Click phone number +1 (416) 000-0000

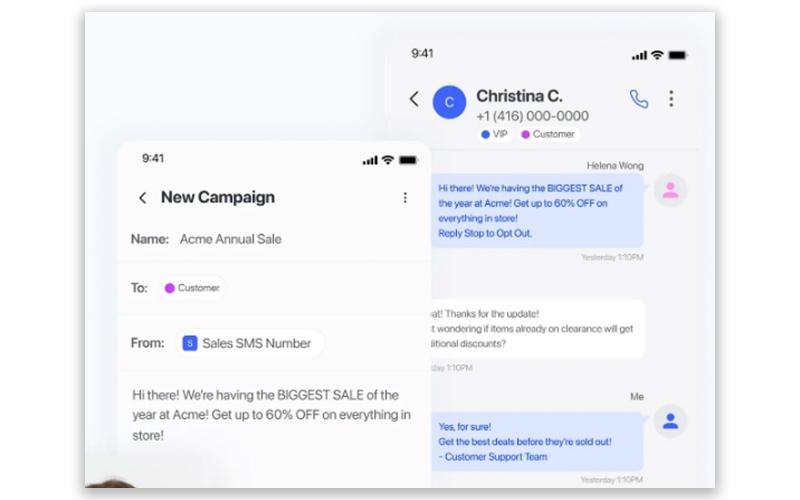[532, 116]
